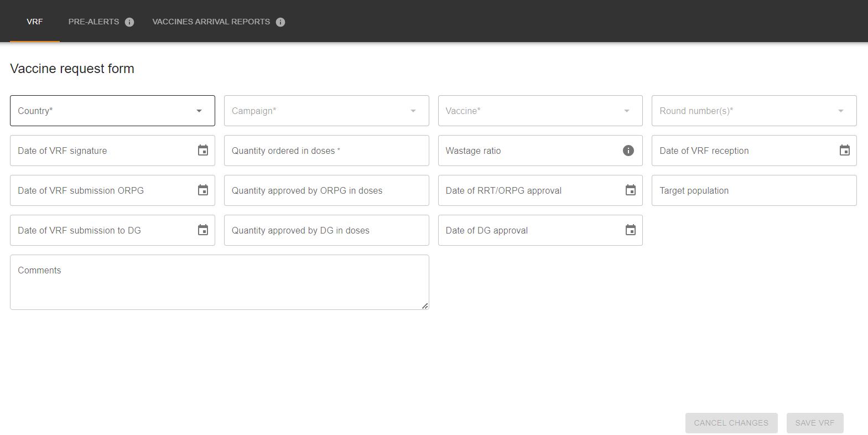
Task: Go to VACCINES ARRIVAL REPORTS tab
Action: (211, 22)
